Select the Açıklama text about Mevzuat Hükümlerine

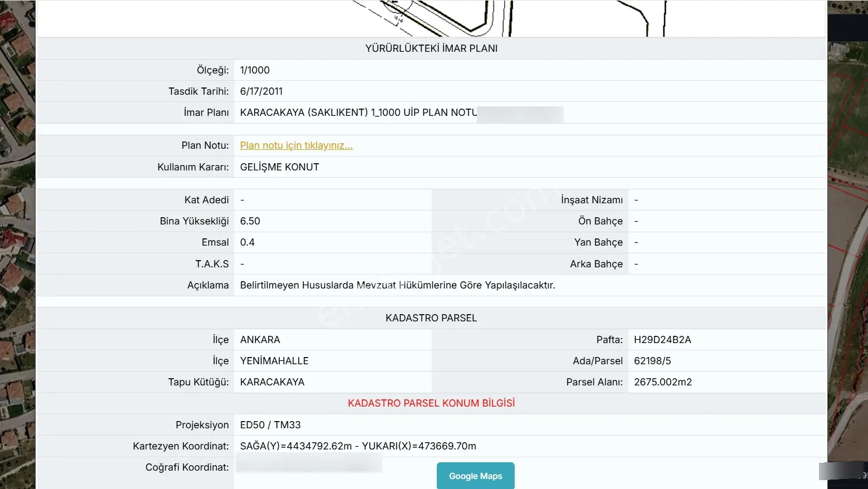[x=397, y=285]
